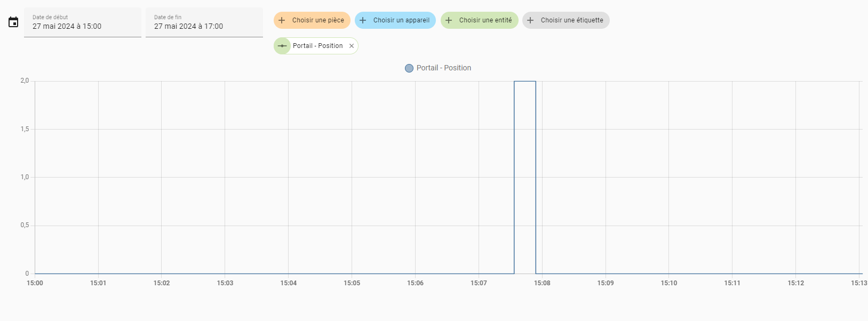
Task: Click the plus icon on Choisir un appareil
Action: tap(363, 20)
